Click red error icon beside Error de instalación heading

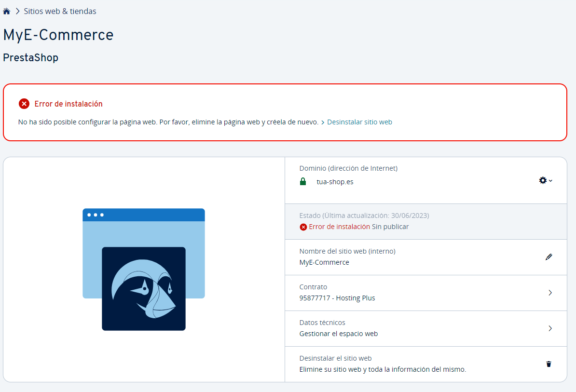point(24,104)
